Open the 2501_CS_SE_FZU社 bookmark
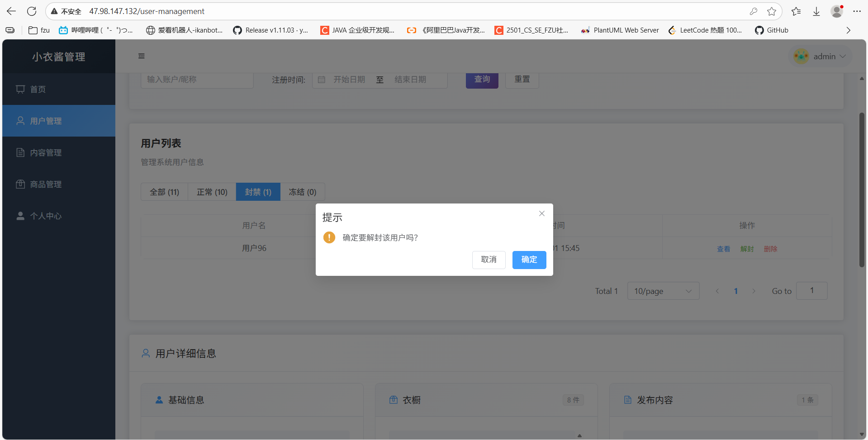The width and height of the screenshot is (868, 440). click(531, 30)
